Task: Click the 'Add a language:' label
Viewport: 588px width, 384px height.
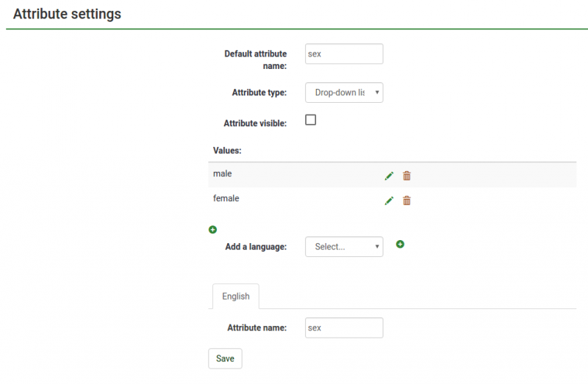Action: click(255, 247)
